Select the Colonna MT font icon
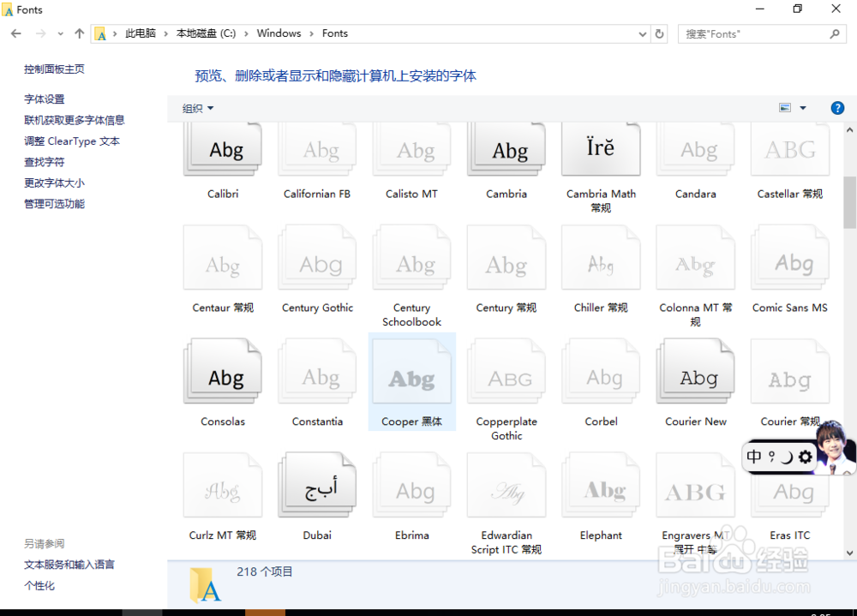 pos(695,257)
